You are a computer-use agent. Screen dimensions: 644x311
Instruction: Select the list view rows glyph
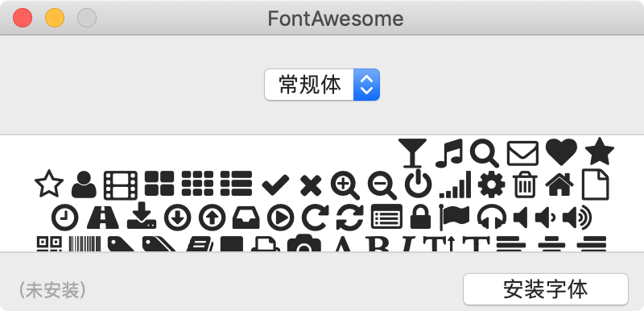pos(236,183)
